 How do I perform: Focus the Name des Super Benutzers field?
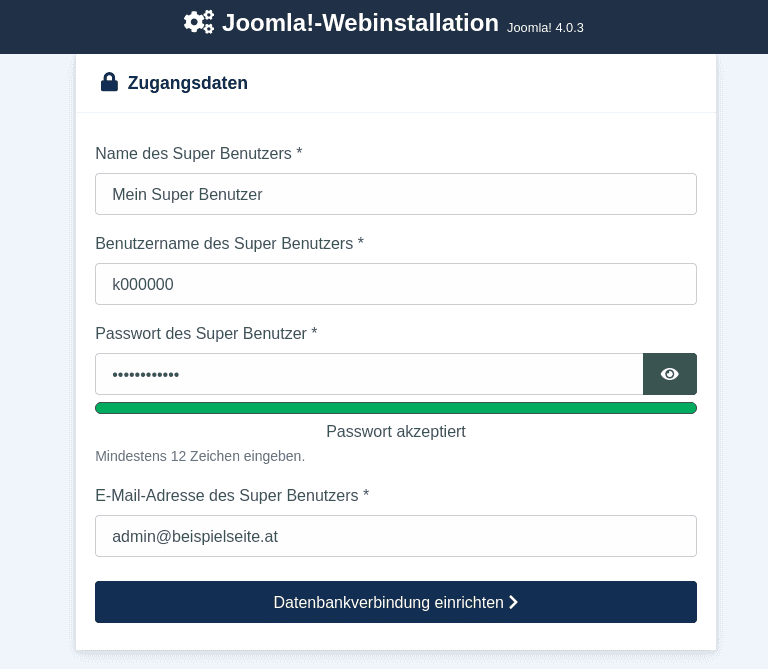click(x=395, y=194)
